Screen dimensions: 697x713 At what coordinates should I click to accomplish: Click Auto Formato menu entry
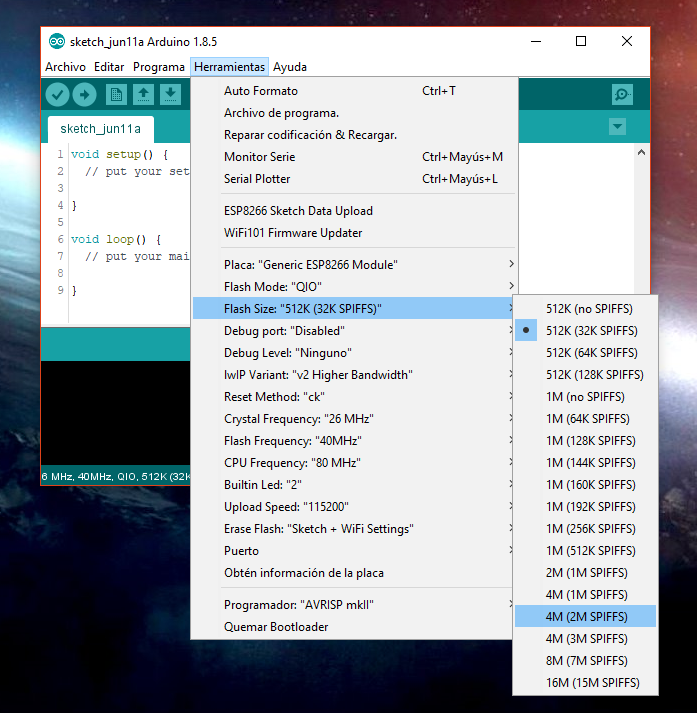(x=354, y=91)
